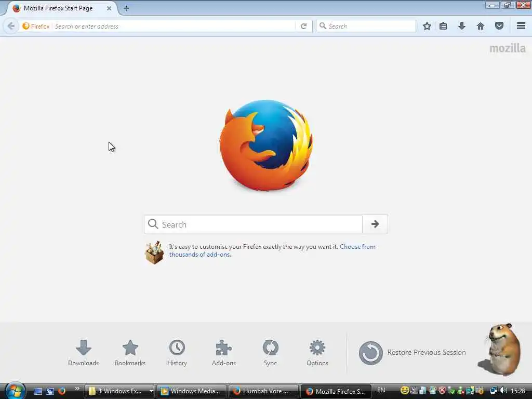Expand quick launch overflow chevron

point(77,389)
